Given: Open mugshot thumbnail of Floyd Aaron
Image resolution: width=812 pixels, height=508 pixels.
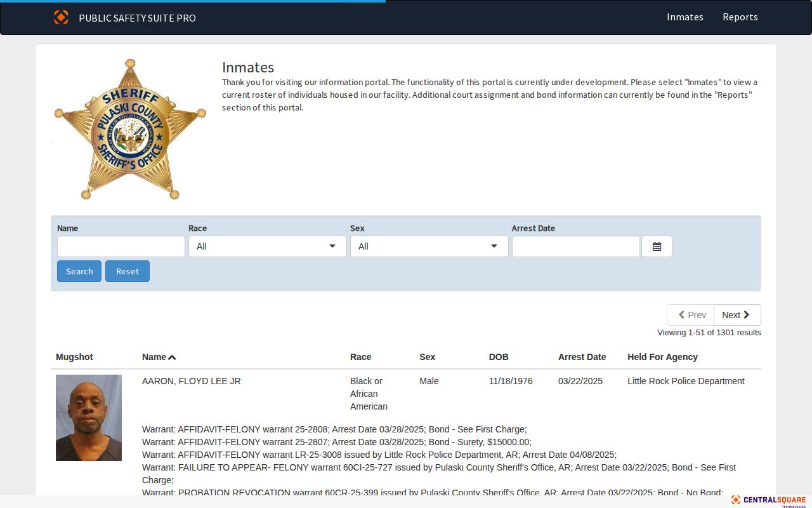Looking at the screenshot, I should pos(89,418).
